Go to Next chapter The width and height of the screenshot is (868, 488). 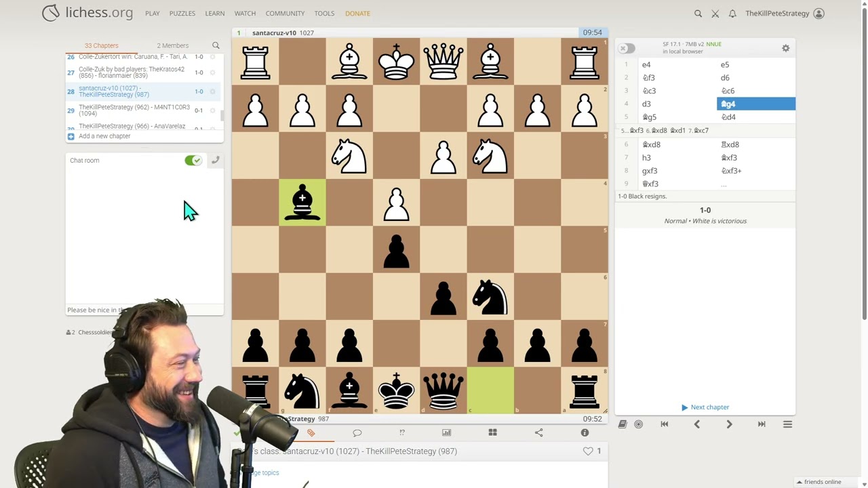pos(705,407)
